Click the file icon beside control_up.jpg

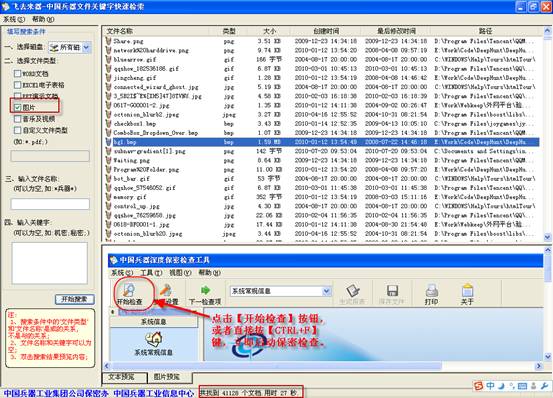(x=109, y=206)
